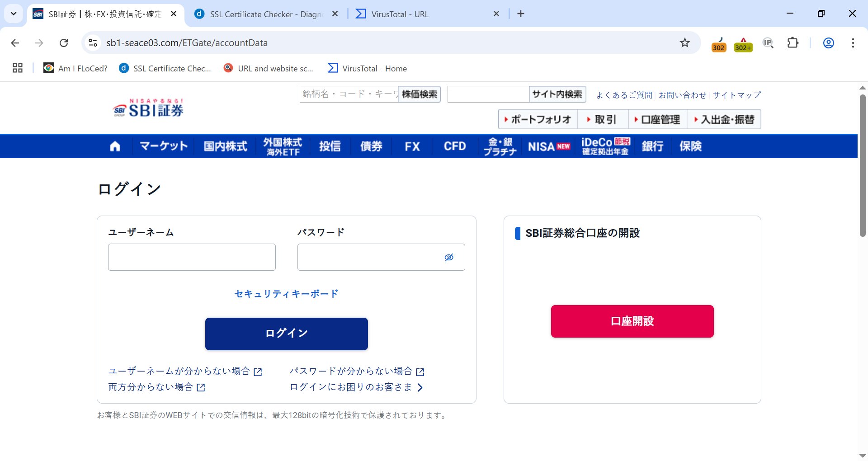Open Chrome's three-dot menu

tap(853, 43)
